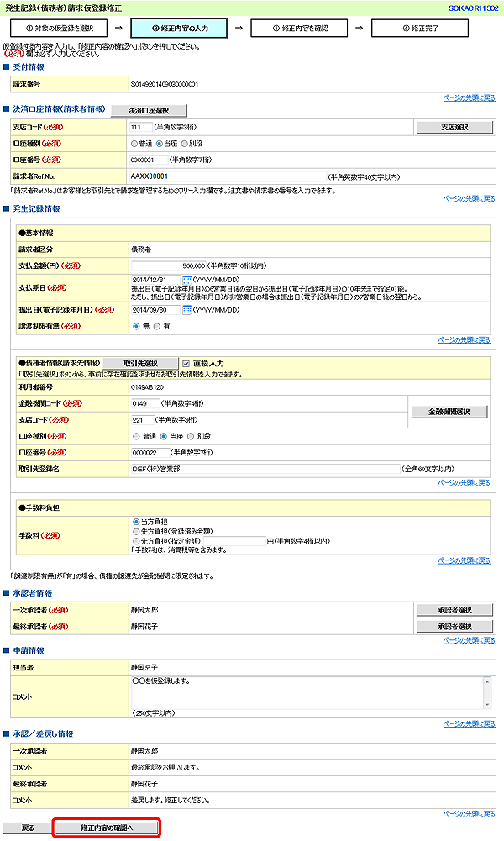Click the comment box scroll up arrow
This screenshot has width=504, height=841.
click(487, 681)
